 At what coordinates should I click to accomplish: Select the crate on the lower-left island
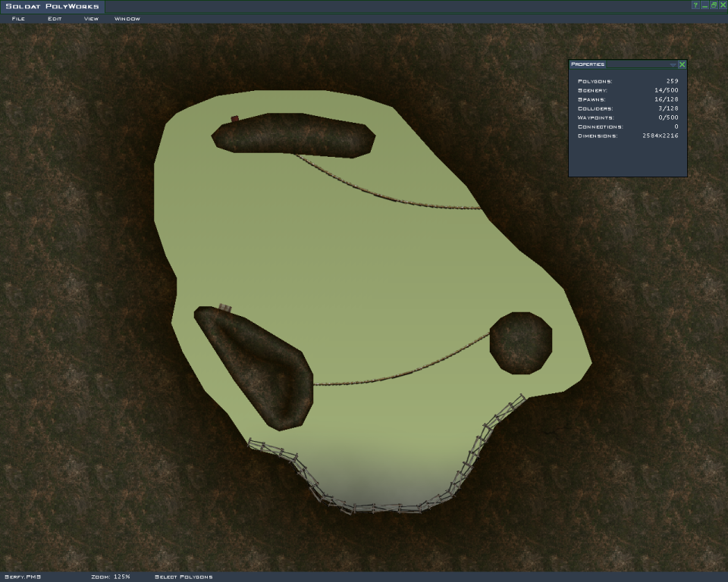tap(225, 307)
